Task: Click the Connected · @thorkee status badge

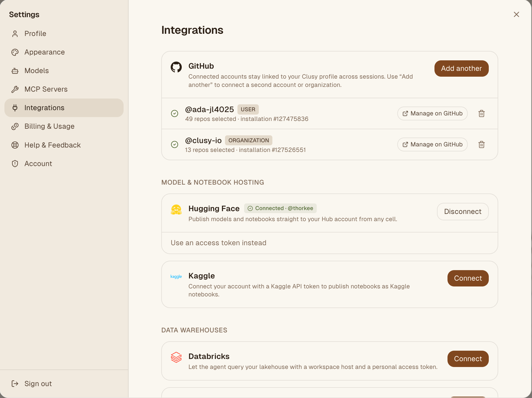Action: tap(280, 208)
